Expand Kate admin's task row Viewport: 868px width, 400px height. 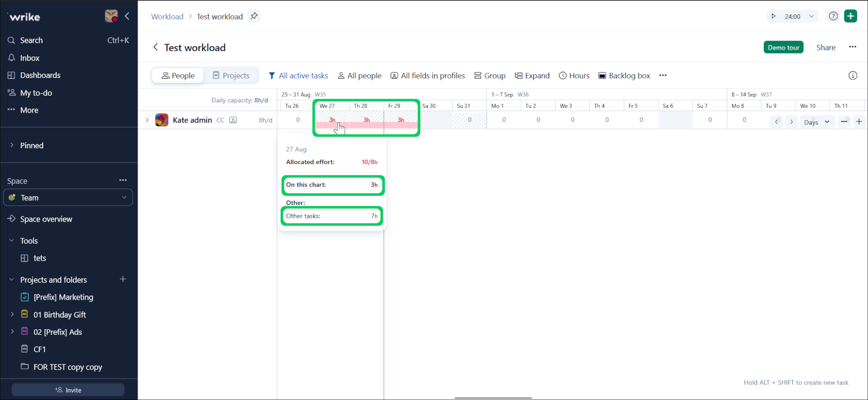147,120
